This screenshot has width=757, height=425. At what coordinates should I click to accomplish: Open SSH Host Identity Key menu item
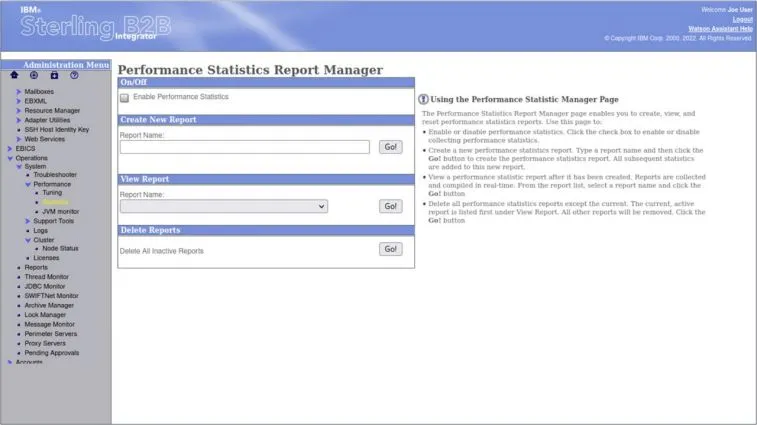57,129
